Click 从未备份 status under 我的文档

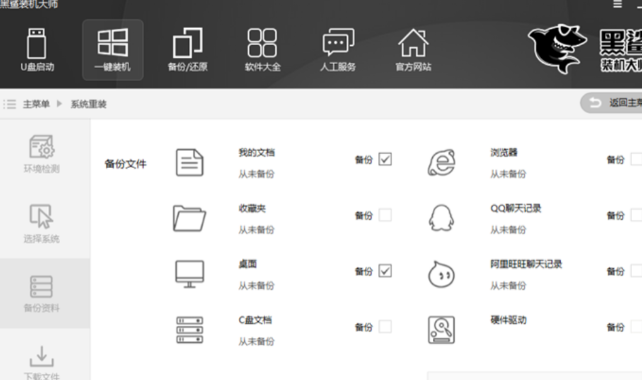[x=257, y=174]
